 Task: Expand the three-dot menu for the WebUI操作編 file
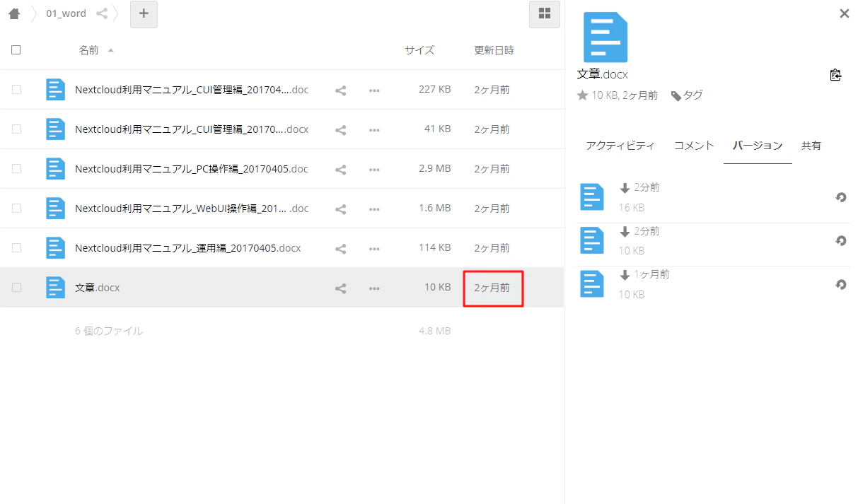(x=375, y=209)
